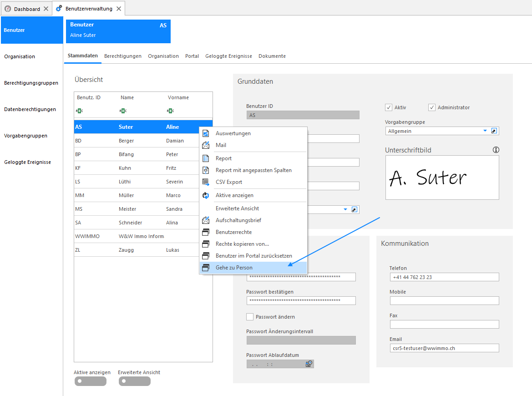Screen dimensions: 532x396
Task: Click the Benutzer im Portal zurücksetzen icon
Action: (206, 256)
